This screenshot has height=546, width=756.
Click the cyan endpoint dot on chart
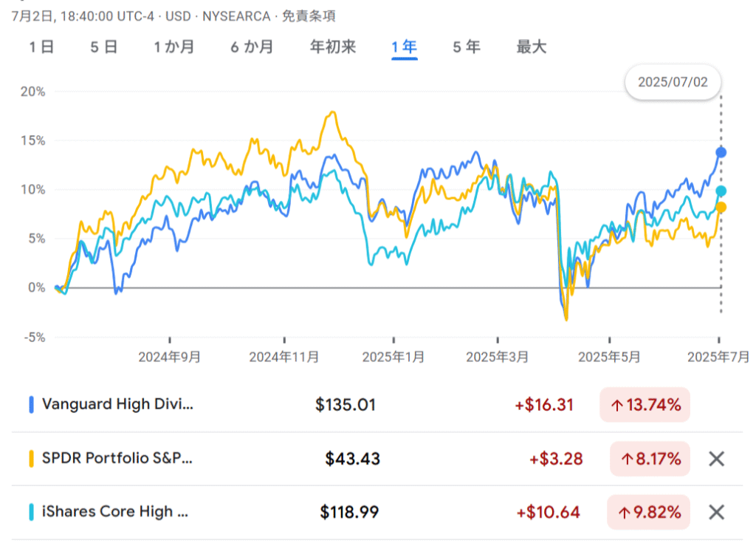(x=721, y=191)
